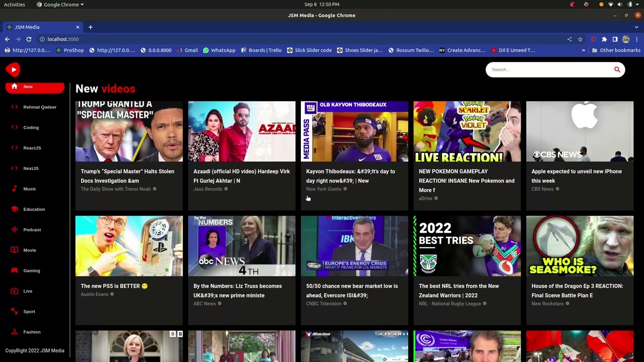Click the graduation cap Education icon
Screen dimensions: 644x362
pos(14,209)
